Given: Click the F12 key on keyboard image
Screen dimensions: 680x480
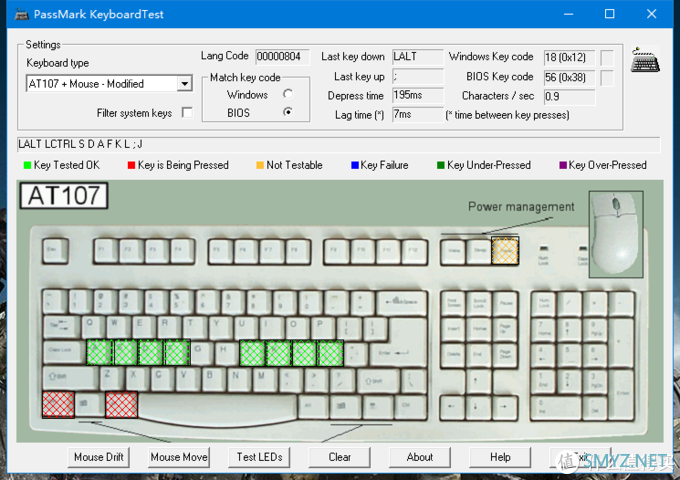Looking at the screenshot, I should [414, 251].
